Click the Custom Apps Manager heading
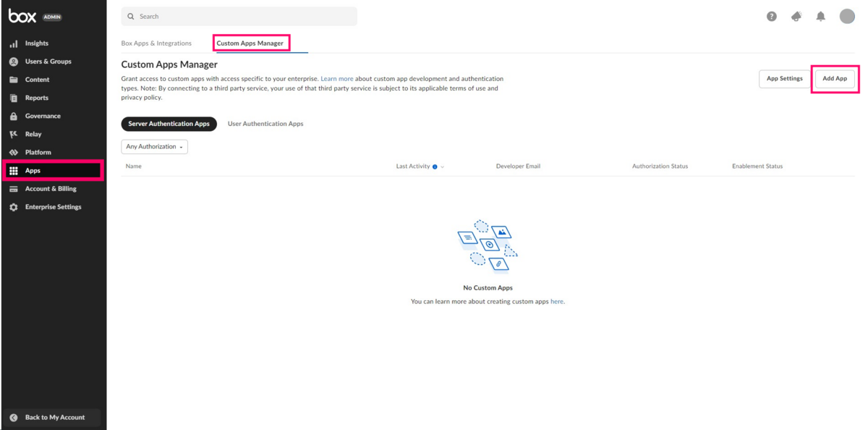The width and height of the screenshot is (868, 430). point(169,64)
